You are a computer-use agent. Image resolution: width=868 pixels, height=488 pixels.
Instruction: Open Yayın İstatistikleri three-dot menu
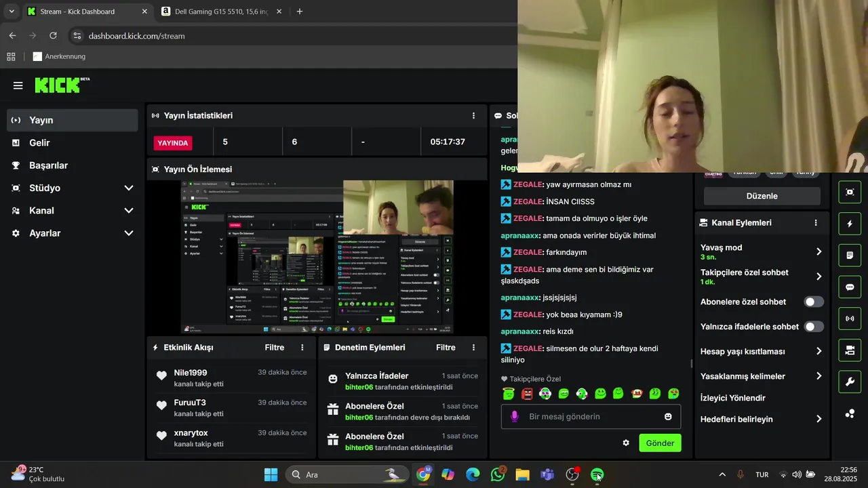(x=473, y=116)
